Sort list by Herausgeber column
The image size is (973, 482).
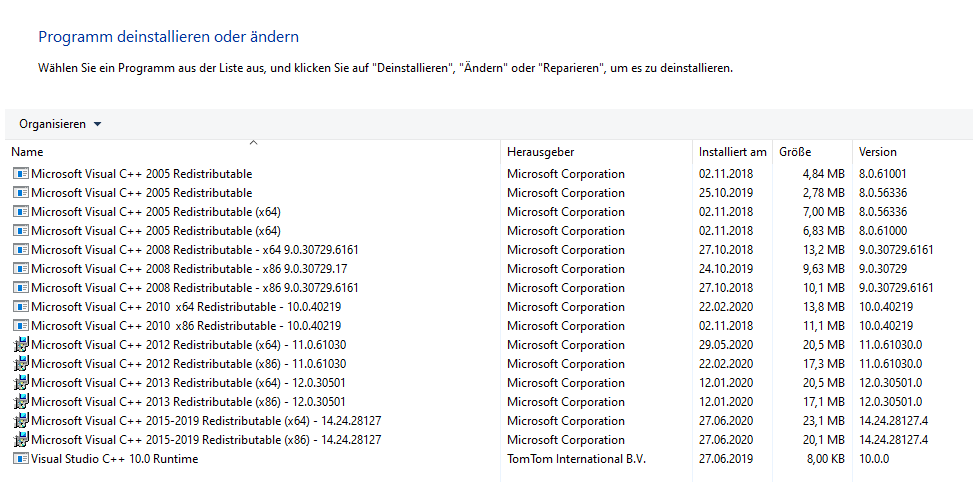[540, 152]
